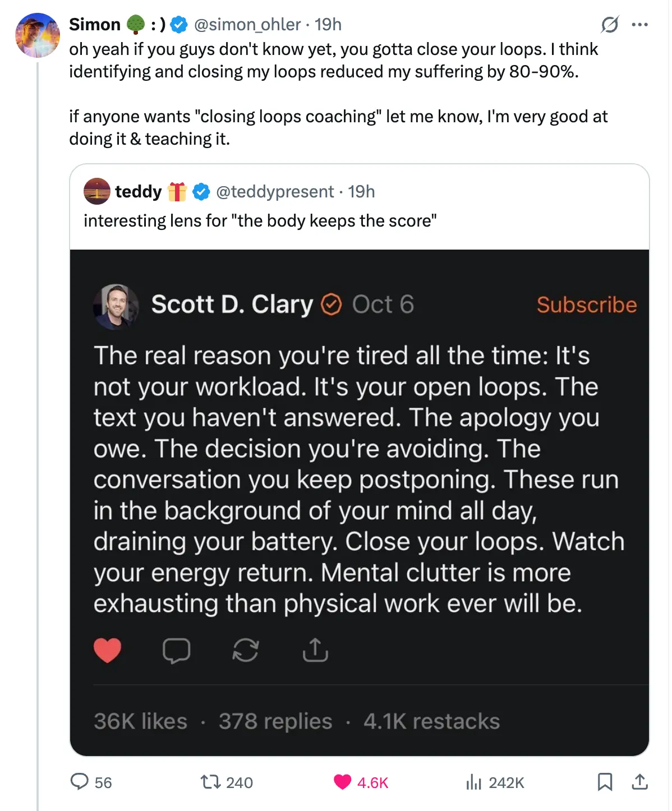
Task: Open the @simon_ohler handle link
Action: pos(247,25)
